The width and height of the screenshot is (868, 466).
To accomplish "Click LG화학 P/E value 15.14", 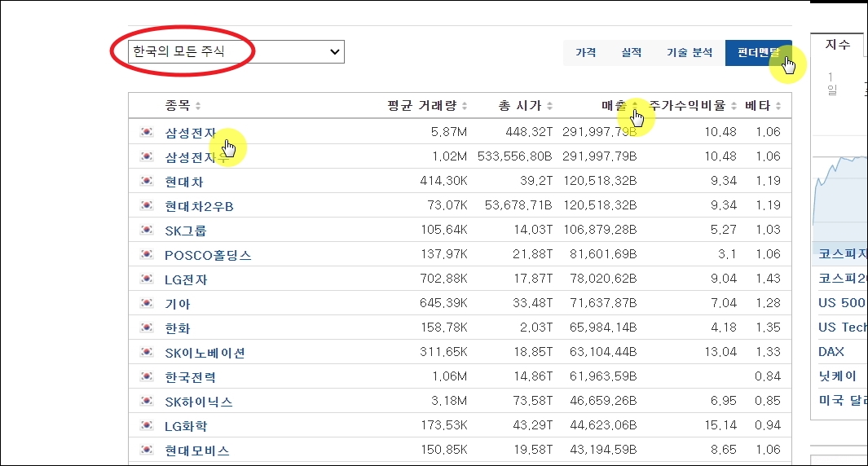I will coord(720,425).
